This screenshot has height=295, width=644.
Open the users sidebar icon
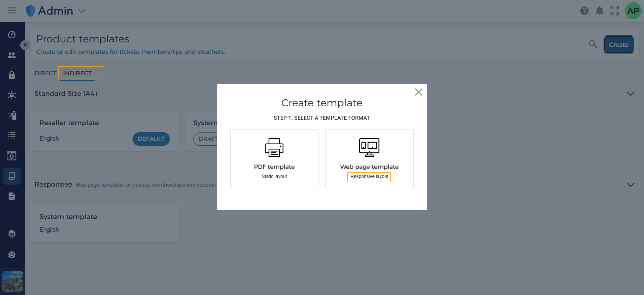point(12,55)
